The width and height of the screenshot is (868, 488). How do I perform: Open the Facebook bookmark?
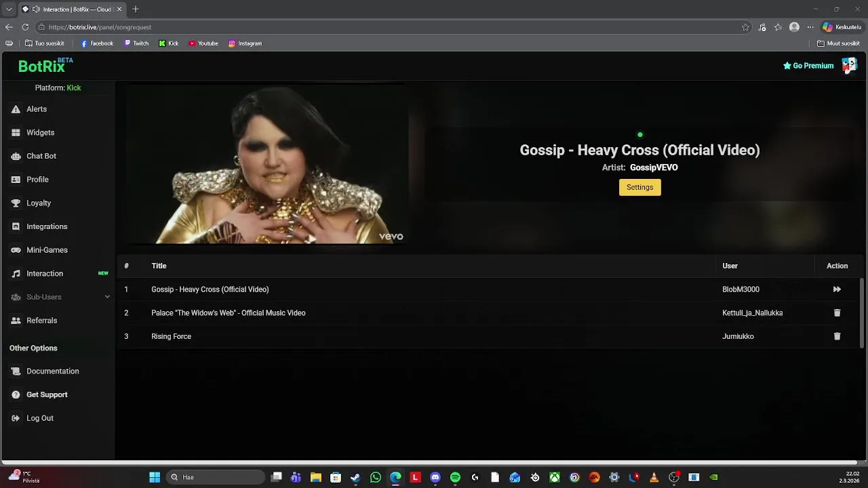tap(97, 43)
